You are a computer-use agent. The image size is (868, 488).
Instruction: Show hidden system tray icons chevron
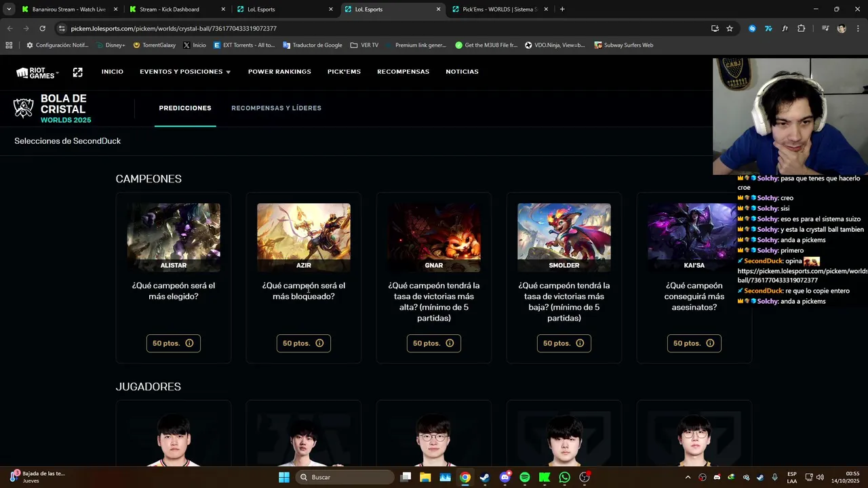tap(690, 477)
